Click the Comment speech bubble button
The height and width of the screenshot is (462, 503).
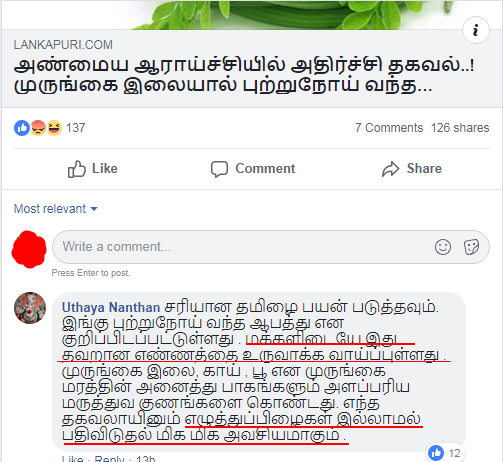[x=253, y=169]
